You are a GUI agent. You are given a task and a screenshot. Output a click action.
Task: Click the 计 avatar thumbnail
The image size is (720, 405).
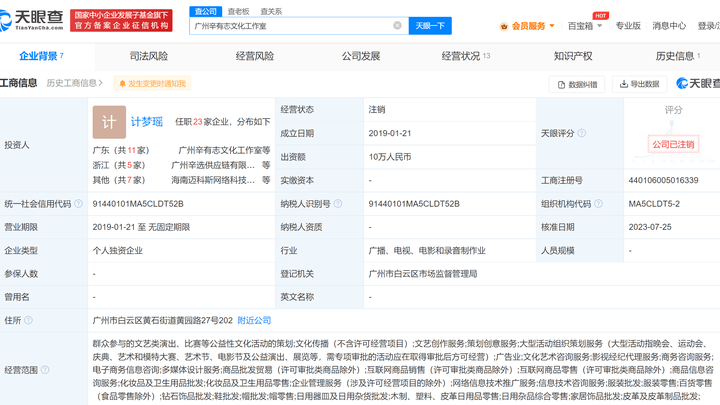point(109,122)
